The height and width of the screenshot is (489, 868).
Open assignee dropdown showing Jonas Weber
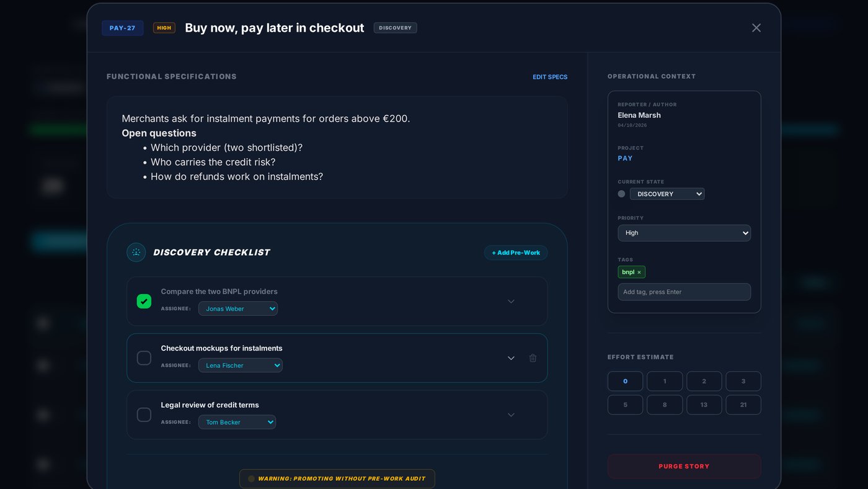pyautogui.click(x=238, y=309)
